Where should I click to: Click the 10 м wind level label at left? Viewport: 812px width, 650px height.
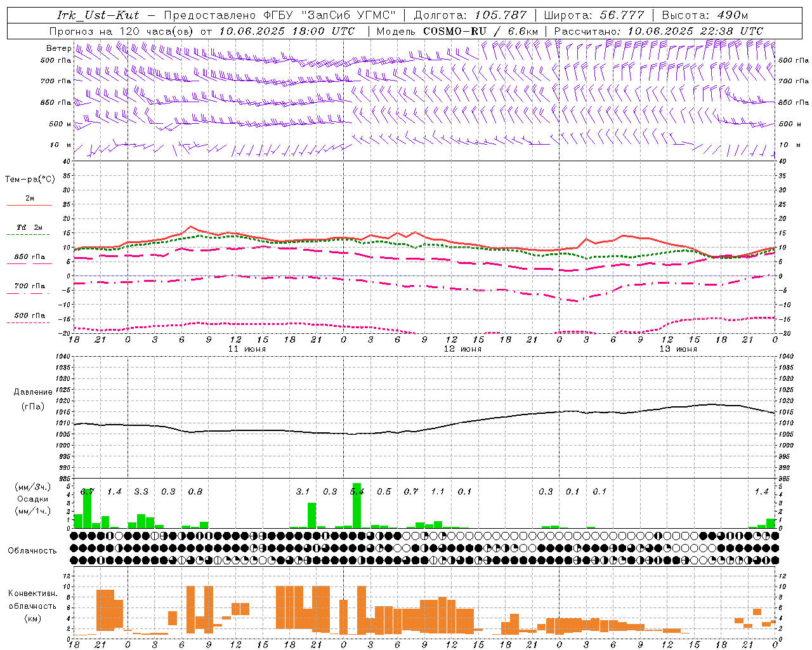[x=61, y=145]
